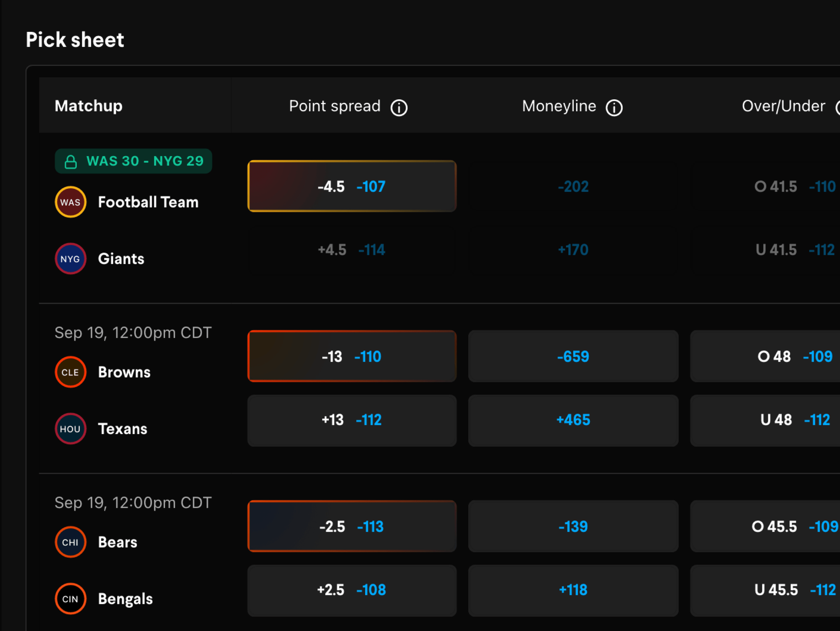
Task: Click the CIN Bengals logo badge
Action: [70, 599]
